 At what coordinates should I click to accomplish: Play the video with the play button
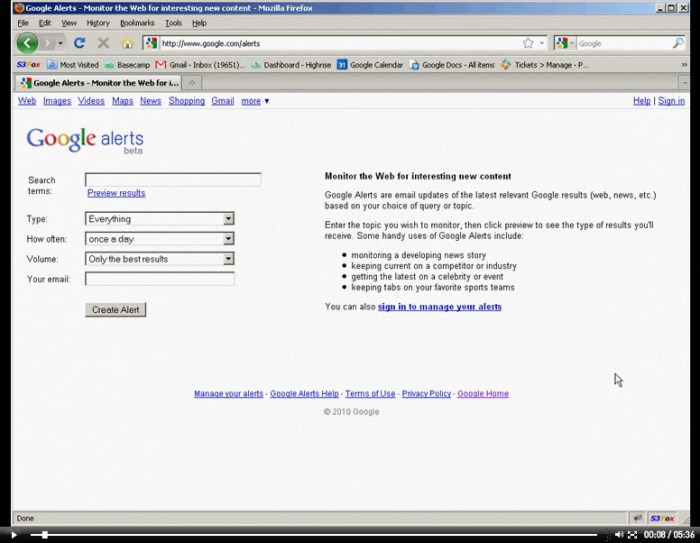(x=14, y=535)
